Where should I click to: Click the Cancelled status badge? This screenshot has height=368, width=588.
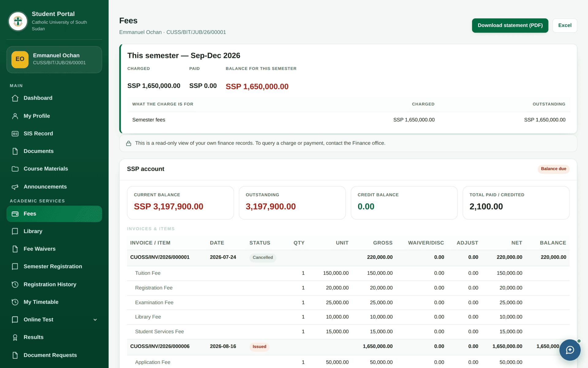263,258
